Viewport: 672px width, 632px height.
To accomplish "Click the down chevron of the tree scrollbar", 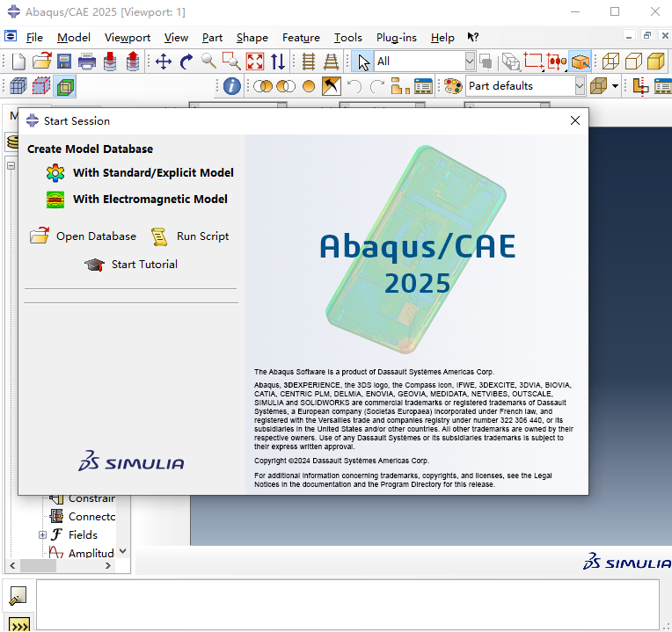I will 122,551.
